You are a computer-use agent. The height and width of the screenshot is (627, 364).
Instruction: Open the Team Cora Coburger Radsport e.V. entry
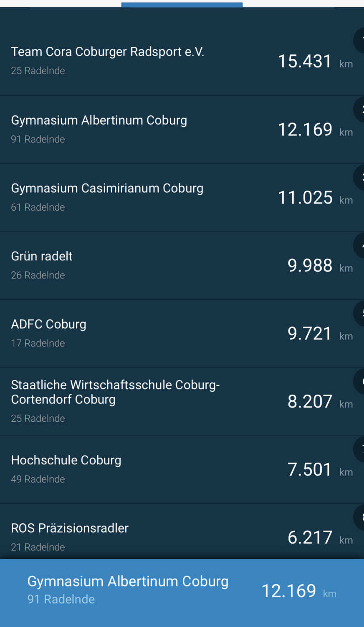tap(107, 52)
